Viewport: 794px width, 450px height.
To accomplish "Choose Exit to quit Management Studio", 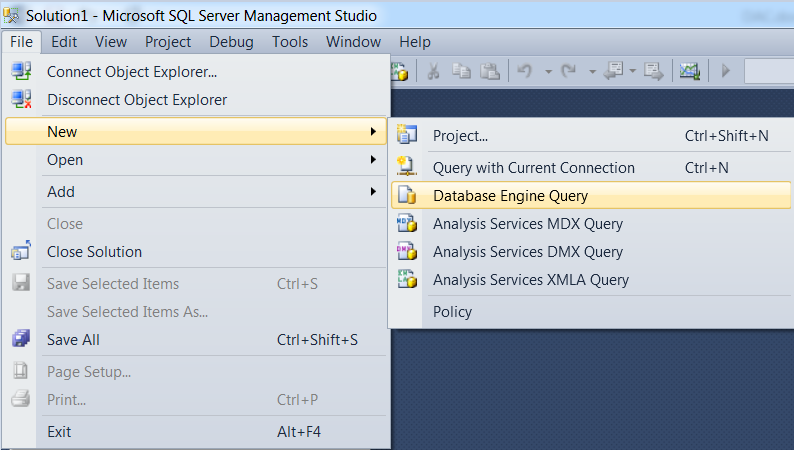I will point(196,432).
